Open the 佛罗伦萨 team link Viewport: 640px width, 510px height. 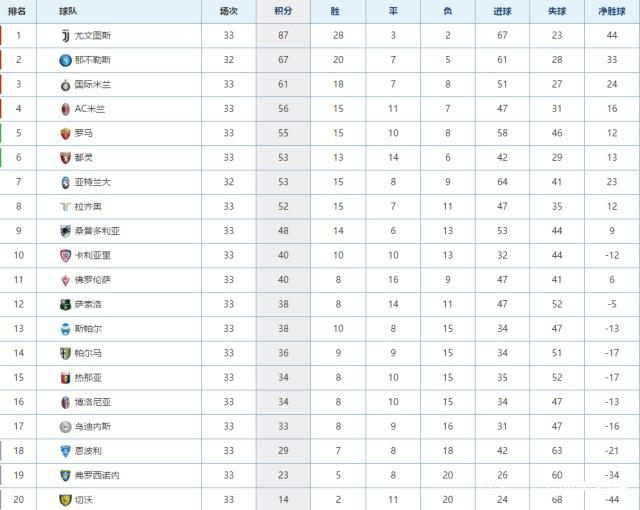[93, 280]
